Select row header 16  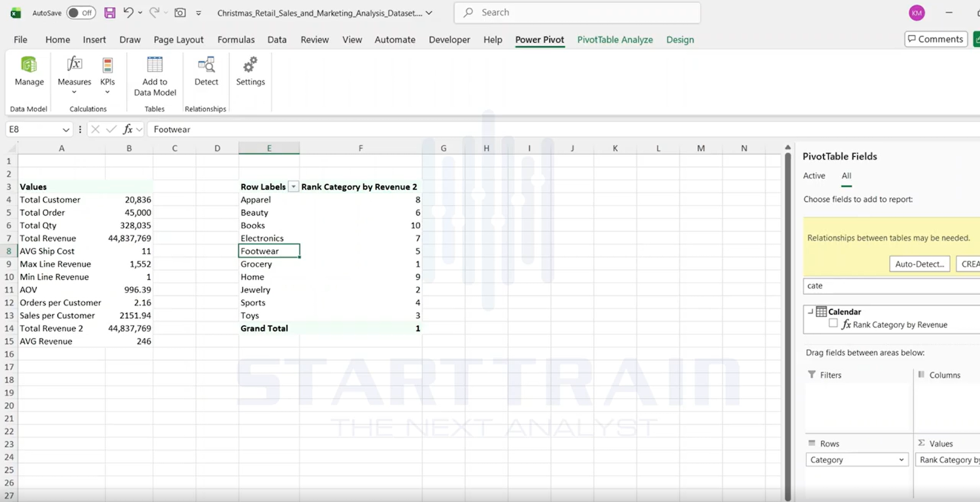[x=8, y=354]
